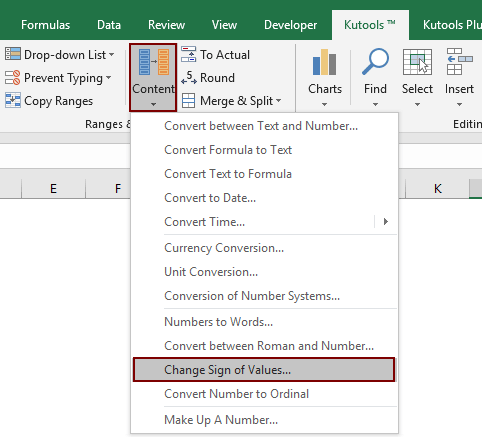The image size is (482, 437).
Task: Open the Charts bar chart icon
Action: click(324, 62)
